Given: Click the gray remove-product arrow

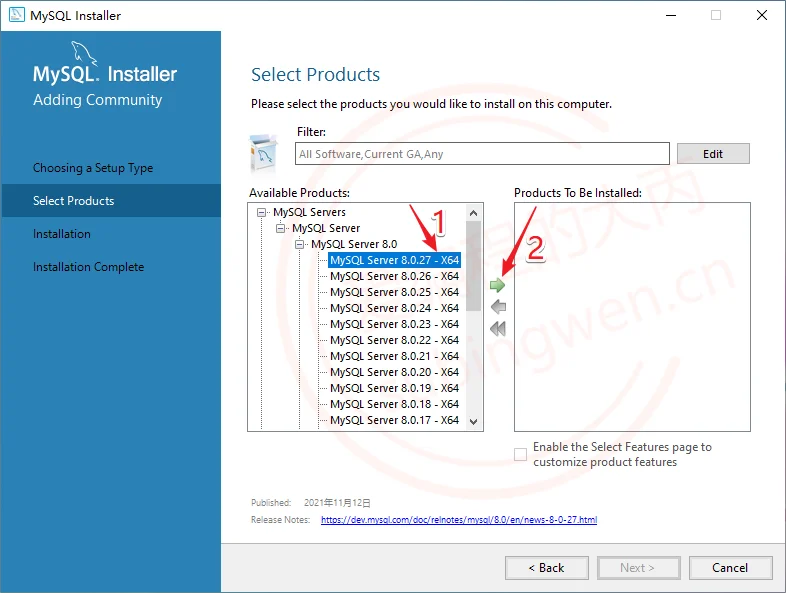Looking at the screenshot, I should 498,307.
